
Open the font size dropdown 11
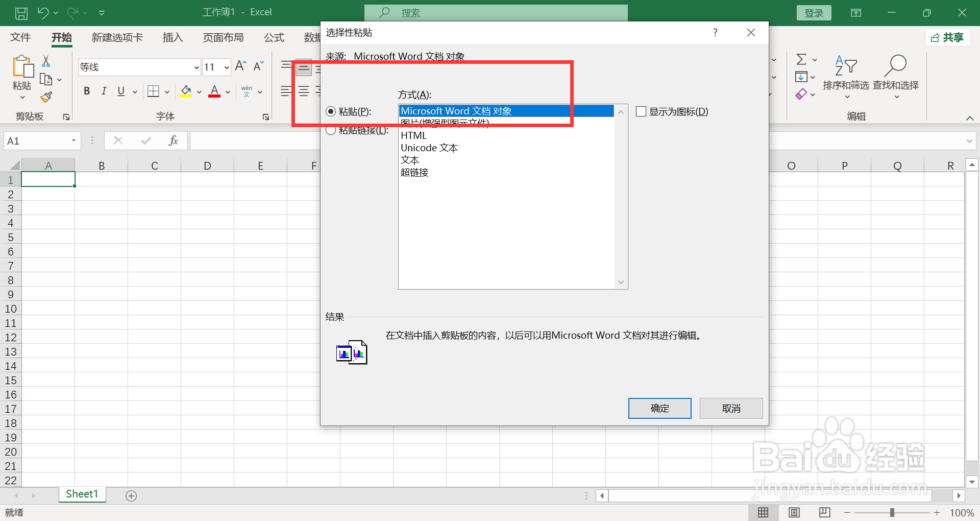coord(226,67)
